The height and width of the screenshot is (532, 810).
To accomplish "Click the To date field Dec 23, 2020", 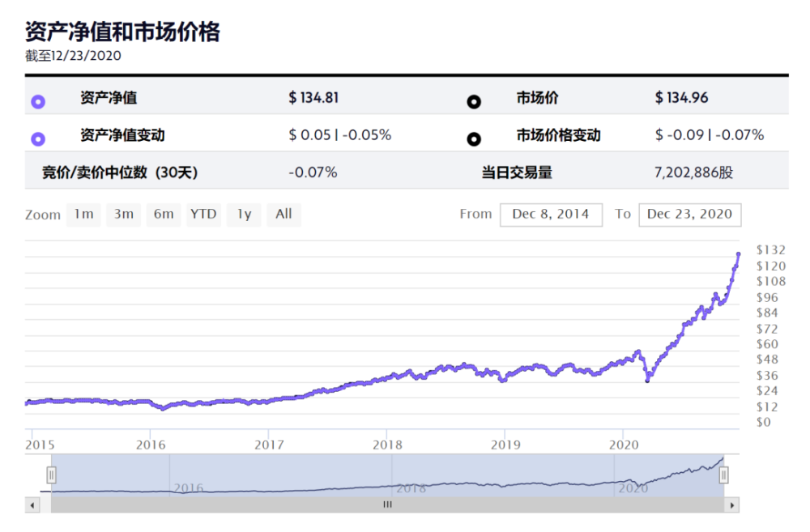I will point(689,215).
